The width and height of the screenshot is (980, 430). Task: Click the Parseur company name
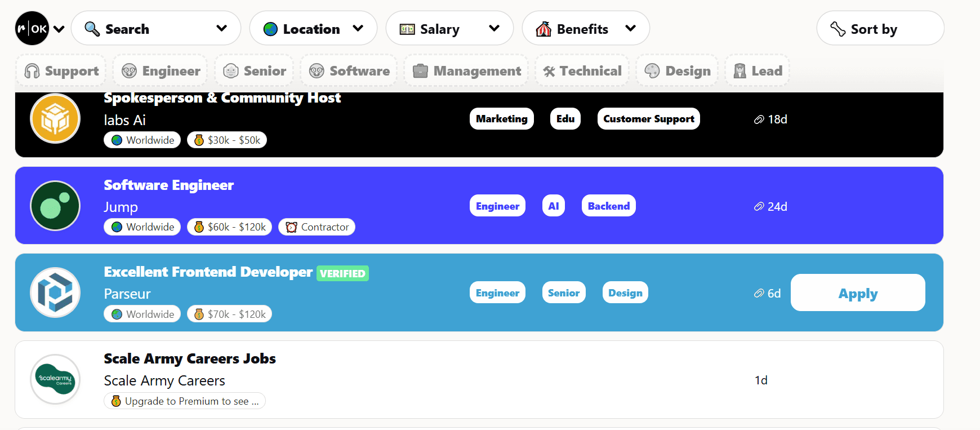pos(127,294)
